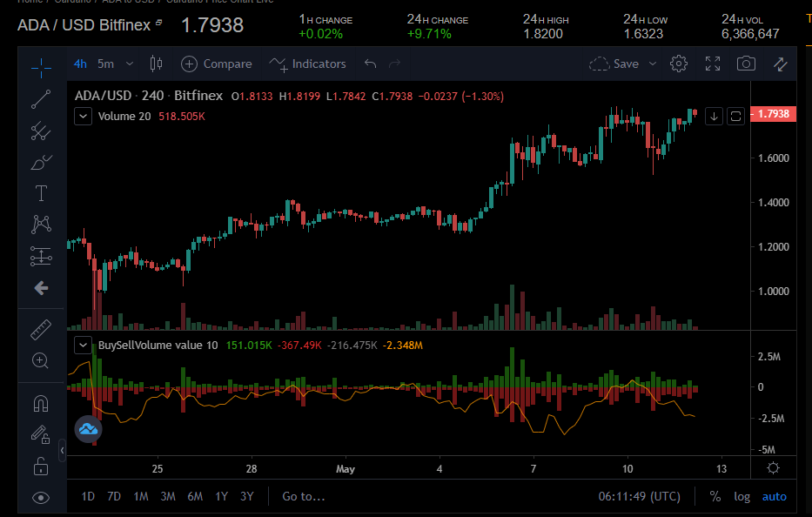This screenshot has width=812, height=517.
Task: Click the UTC time zone clock
Action: (x=640, y=496)
